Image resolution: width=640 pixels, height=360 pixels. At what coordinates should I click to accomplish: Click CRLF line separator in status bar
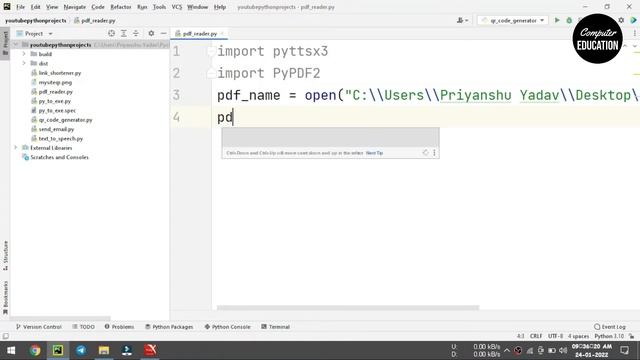[536, 336]
